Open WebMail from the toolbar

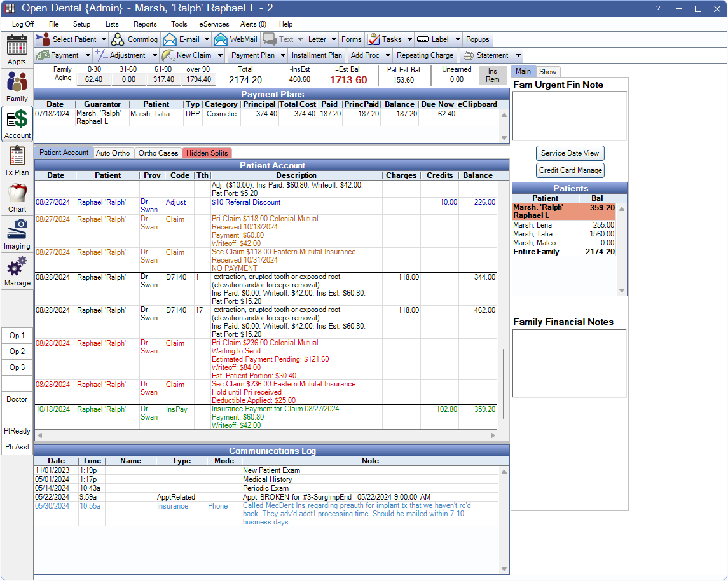(x=235, y=39)
